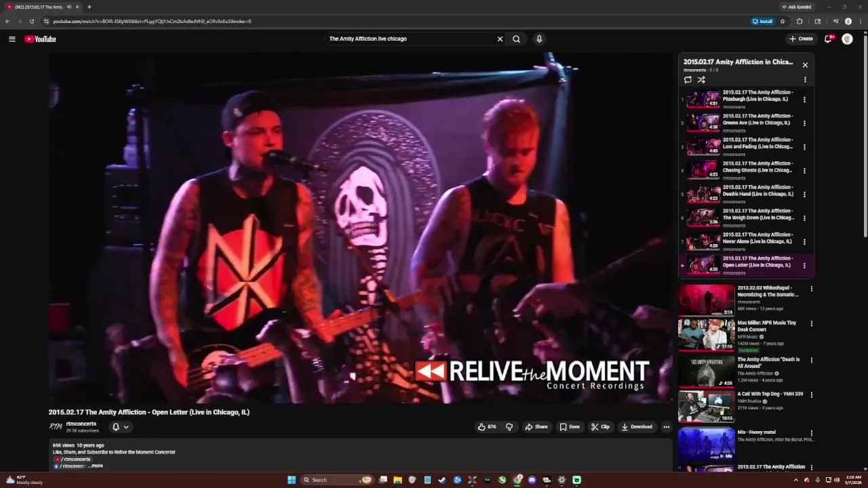Click the address bar URL field
The height and width of the screenshot is (488, 868).
pyautogui.click(x=393, y=21)
